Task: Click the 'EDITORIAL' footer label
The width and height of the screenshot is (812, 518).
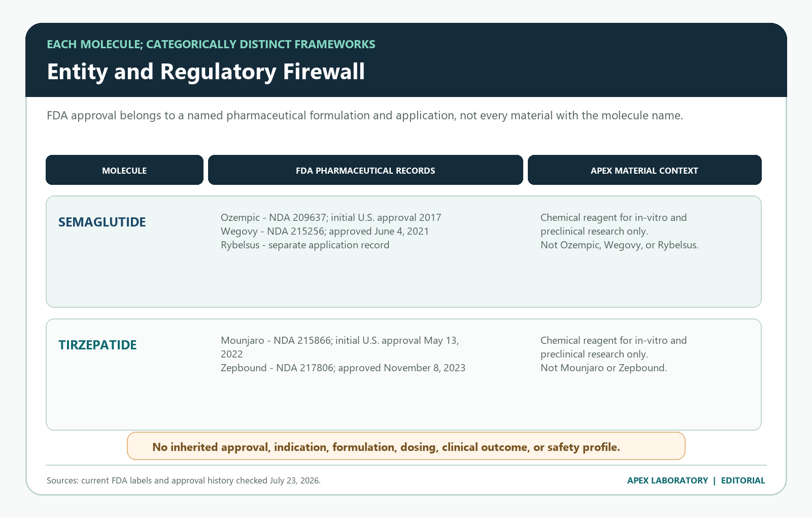Action: [x=743, y=480]
